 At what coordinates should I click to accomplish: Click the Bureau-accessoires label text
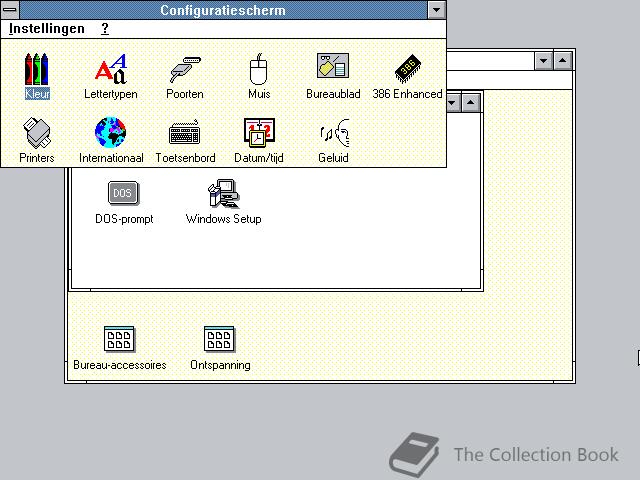tap(120, 365)
